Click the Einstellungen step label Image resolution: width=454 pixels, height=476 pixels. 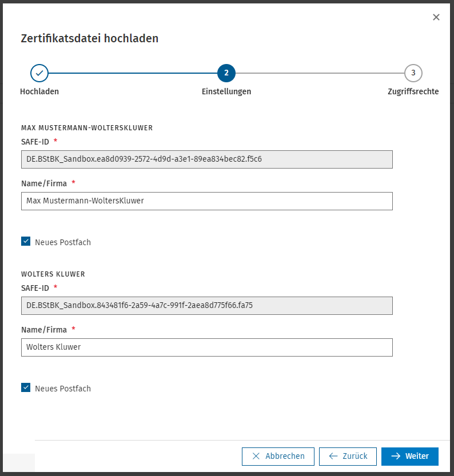tap(226, 91)
